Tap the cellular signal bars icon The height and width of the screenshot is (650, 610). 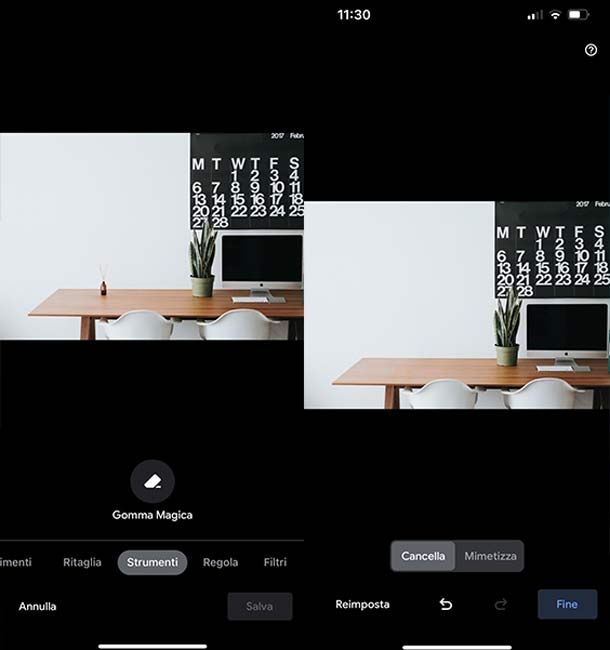[535, 16]
